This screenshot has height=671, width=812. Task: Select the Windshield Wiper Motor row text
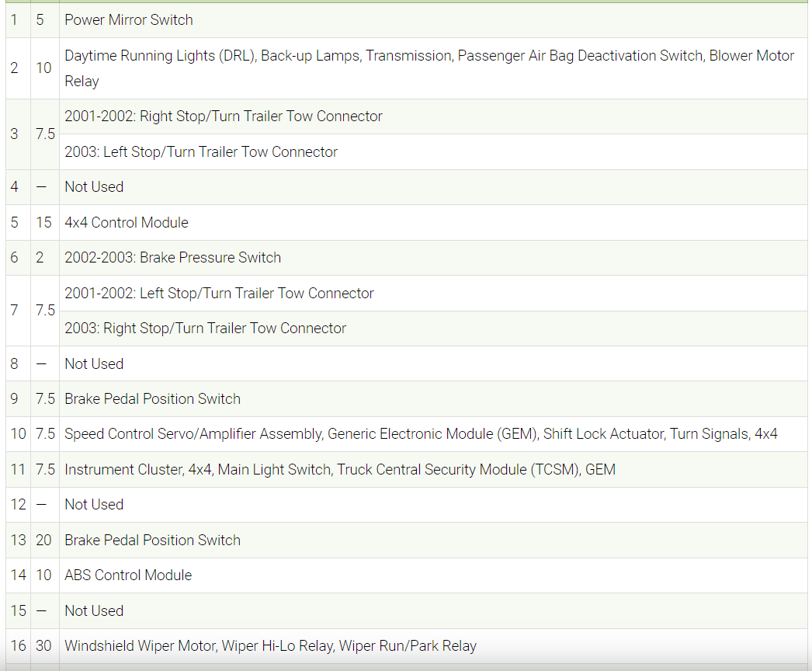pyautogui.click(x=270, y=646)
